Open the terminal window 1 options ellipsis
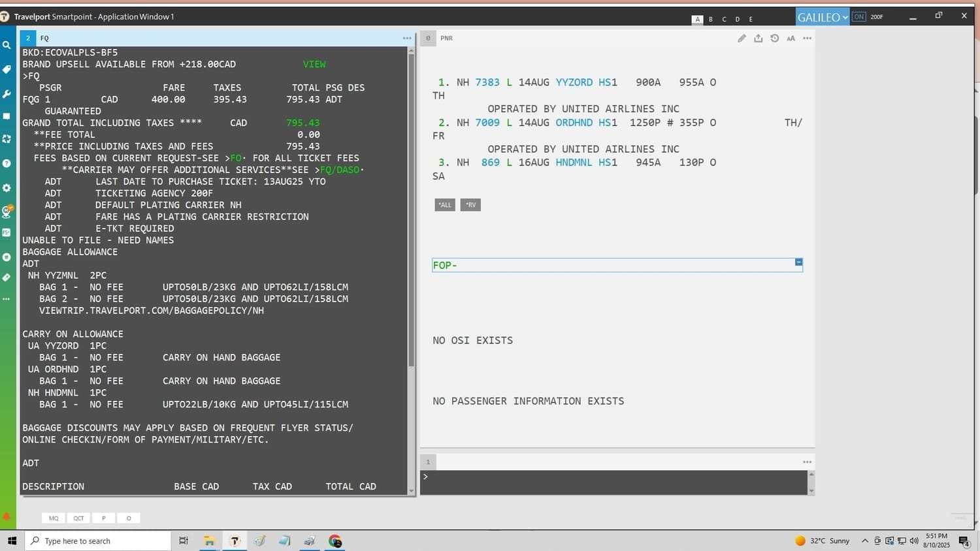Screen dimensions: 980x551 click(x=808, y=462)
